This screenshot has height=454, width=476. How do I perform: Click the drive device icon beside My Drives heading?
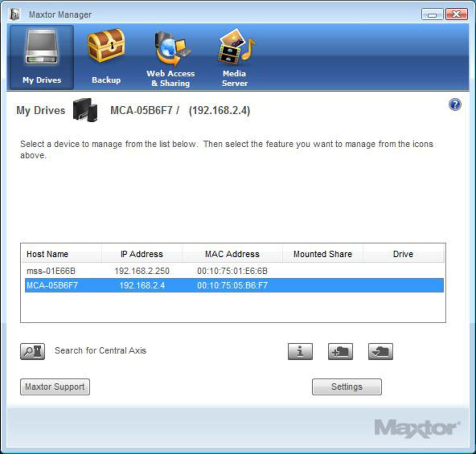(x=85, y=110)
